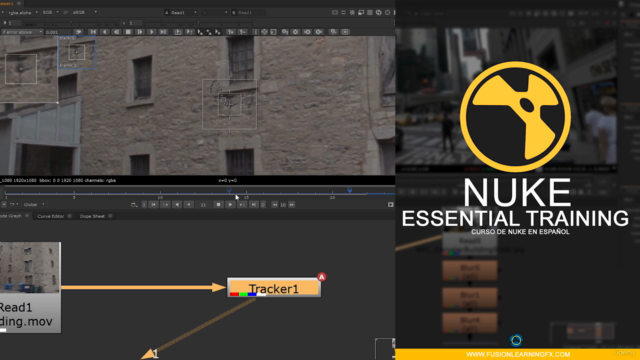Go to last frame in timeline controls
640x360 pixels.
click(253, 204)
